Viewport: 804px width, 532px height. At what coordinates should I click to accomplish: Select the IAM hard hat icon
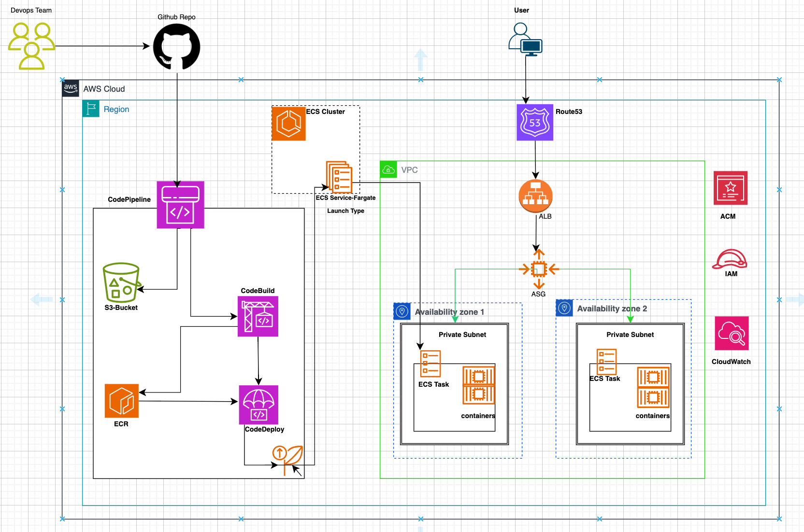(730, 259)
